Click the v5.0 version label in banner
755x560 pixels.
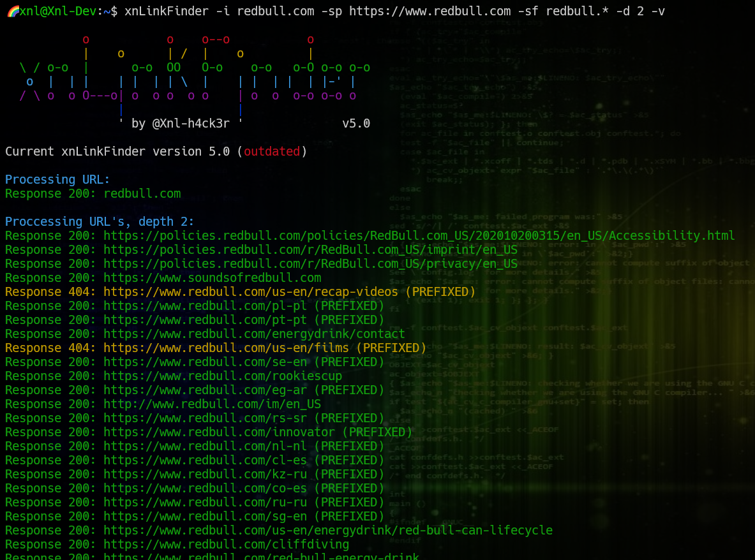(x=356, y=124)
